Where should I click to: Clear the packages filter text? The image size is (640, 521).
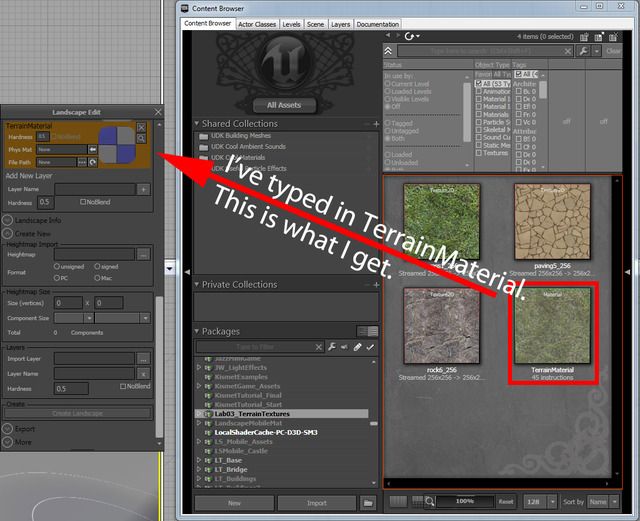click(318, 347)
